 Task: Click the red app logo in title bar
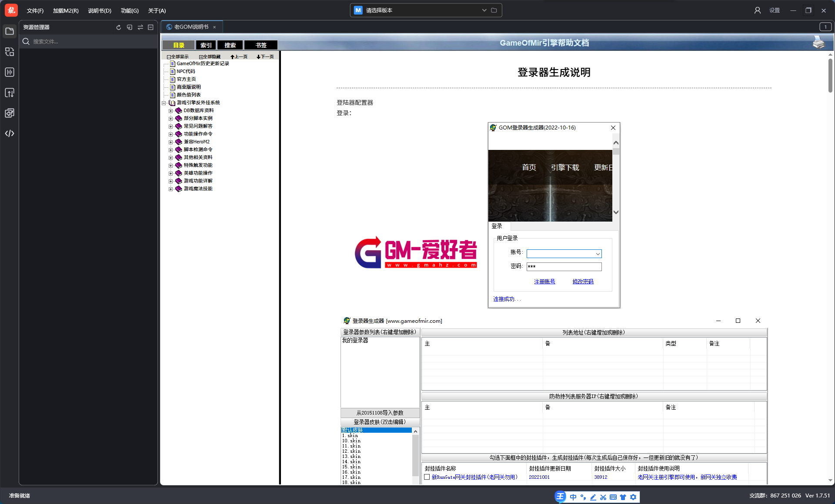11,10
